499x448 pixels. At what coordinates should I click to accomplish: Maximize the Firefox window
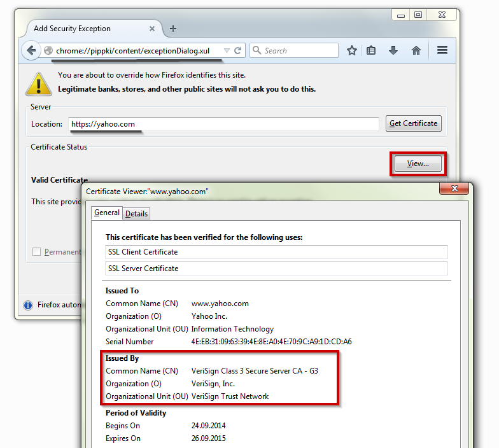[418, 15]
